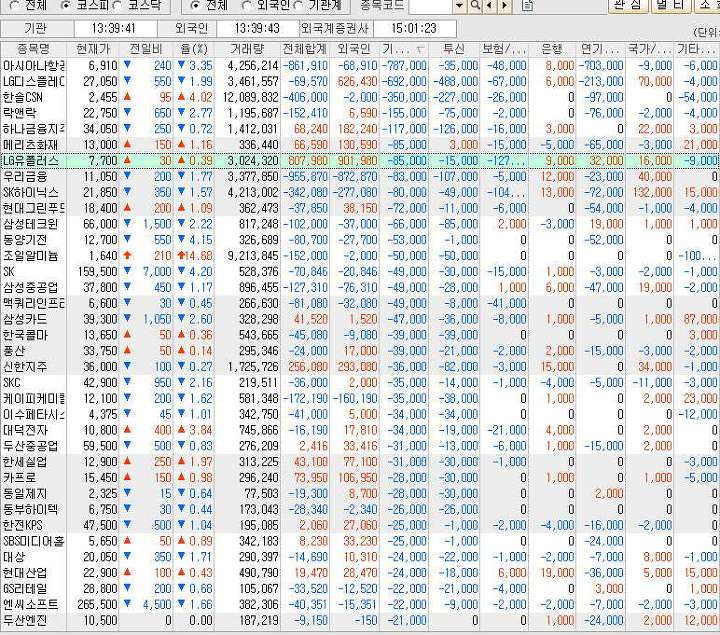Viewport: 720px width, 635px height.
Task: Select the first 전체 market radio button
Action: (14, 6)
